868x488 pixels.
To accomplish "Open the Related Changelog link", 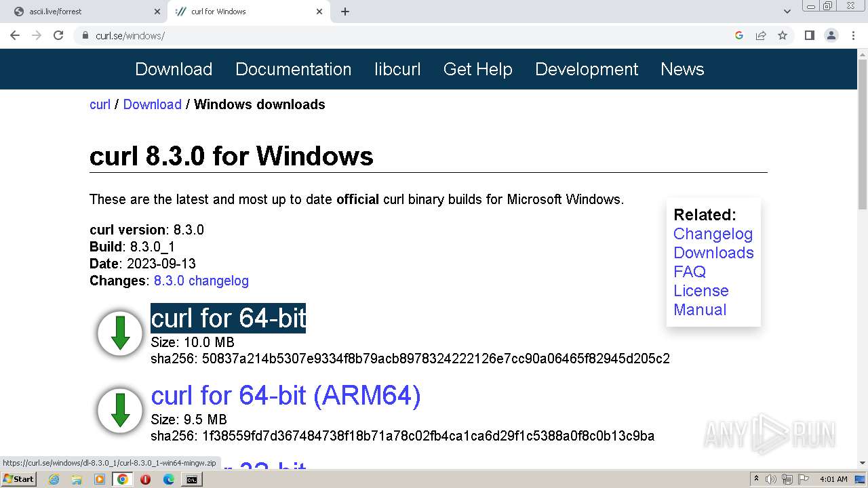I will pyautogui.click(x=713, y=234).
